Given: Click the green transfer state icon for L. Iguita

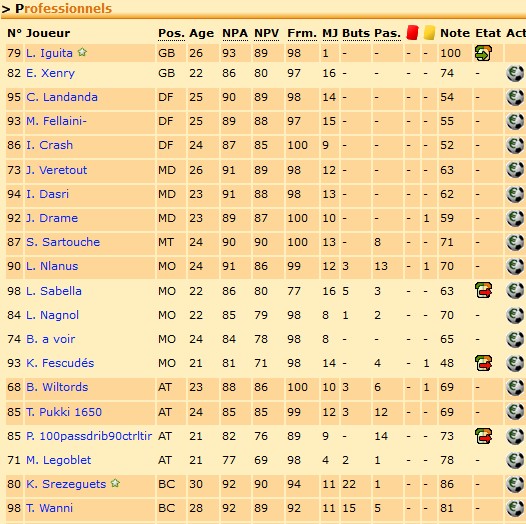Looking at the screenshot, I should point(483,53).
